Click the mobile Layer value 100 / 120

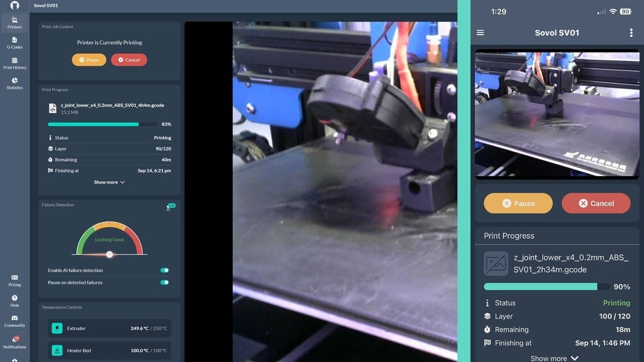point(614,316)
